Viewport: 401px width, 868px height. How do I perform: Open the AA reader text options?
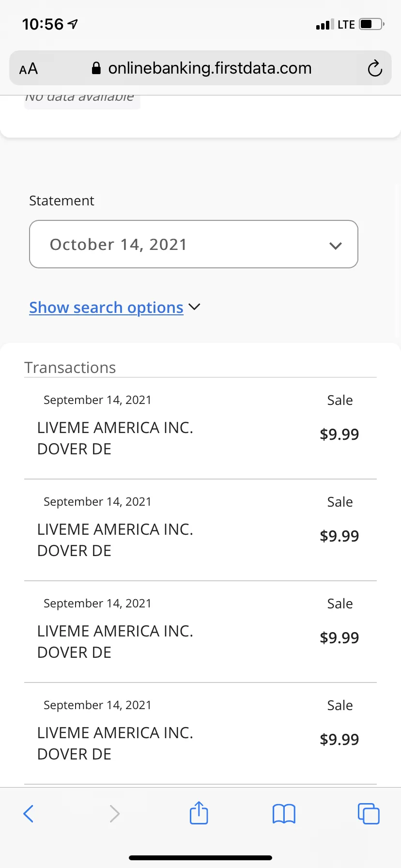coord(29,69)
